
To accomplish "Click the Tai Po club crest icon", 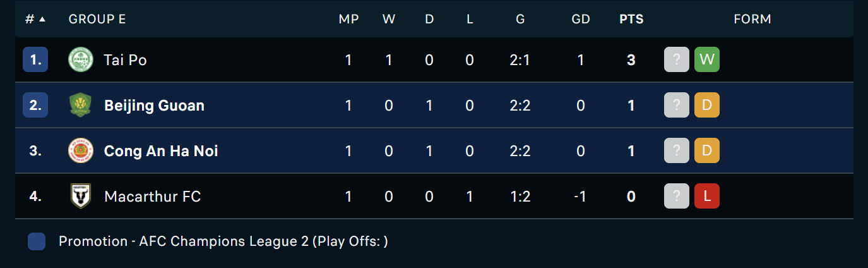I will pyautogui.click(x=81, y=60).
